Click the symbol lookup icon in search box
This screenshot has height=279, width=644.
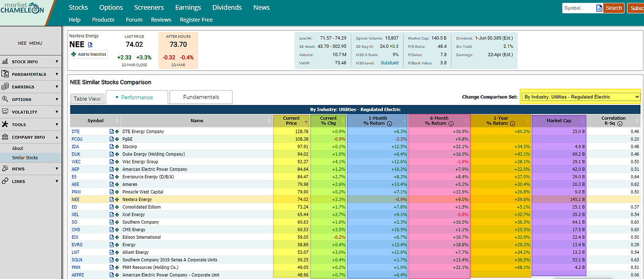599,8
